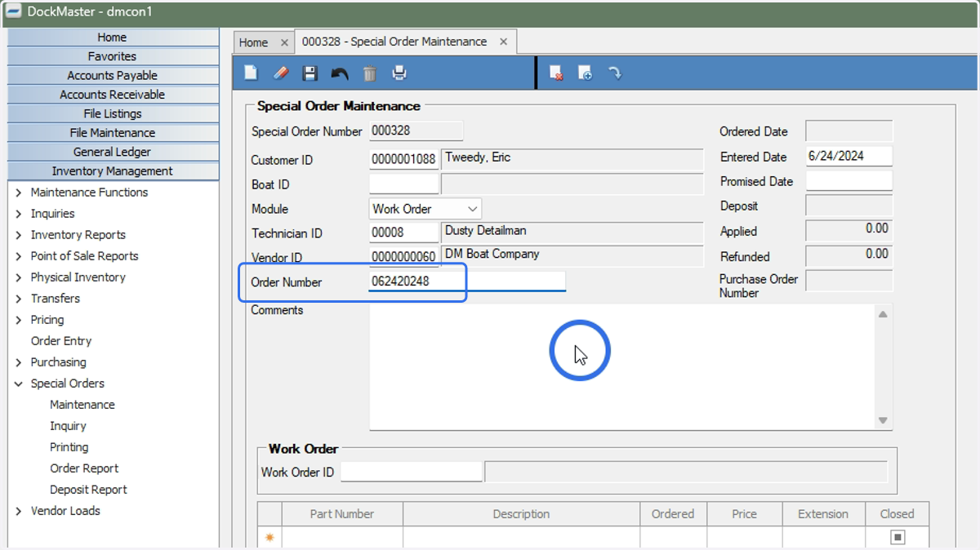
Task: Click the Comments scrollbar down arrow
Action: point(883,420)
